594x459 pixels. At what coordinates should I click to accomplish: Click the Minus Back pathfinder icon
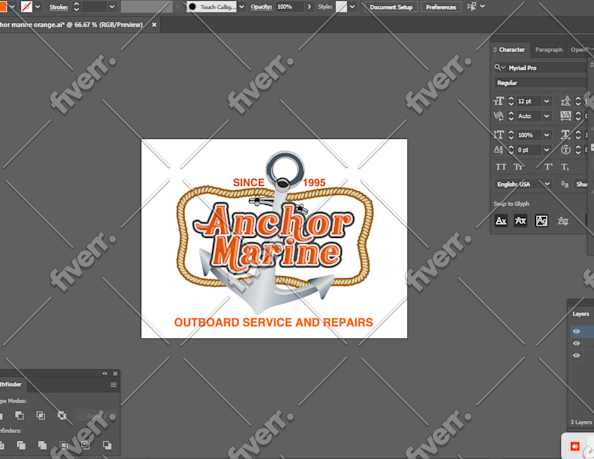pos(107,445)
